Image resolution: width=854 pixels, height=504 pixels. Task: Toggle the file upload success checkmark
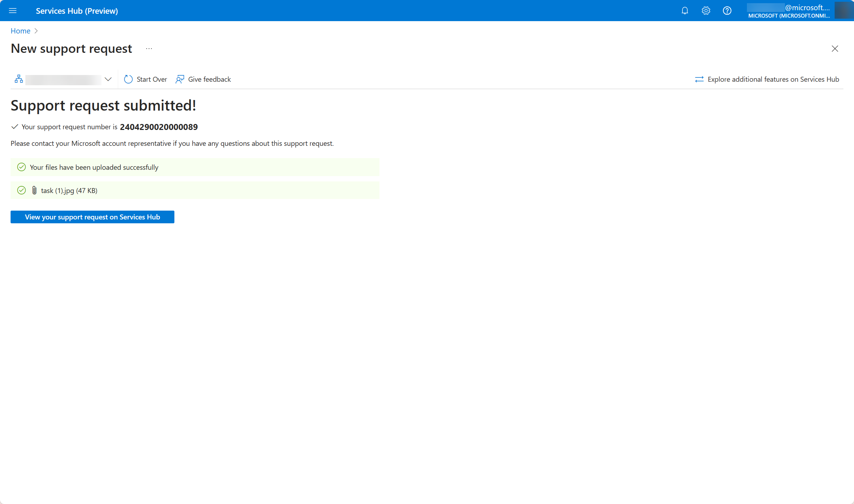click(21, 167)
